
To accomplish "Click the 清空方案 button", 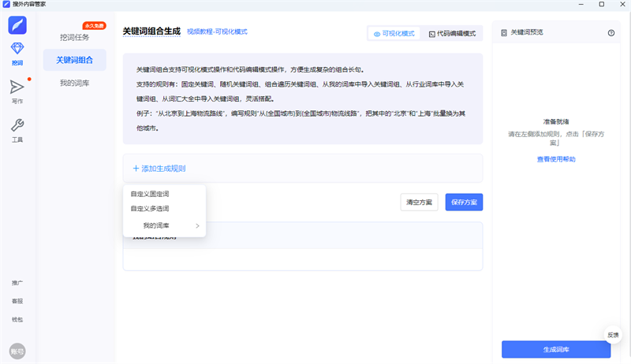I will pos(419,202).
